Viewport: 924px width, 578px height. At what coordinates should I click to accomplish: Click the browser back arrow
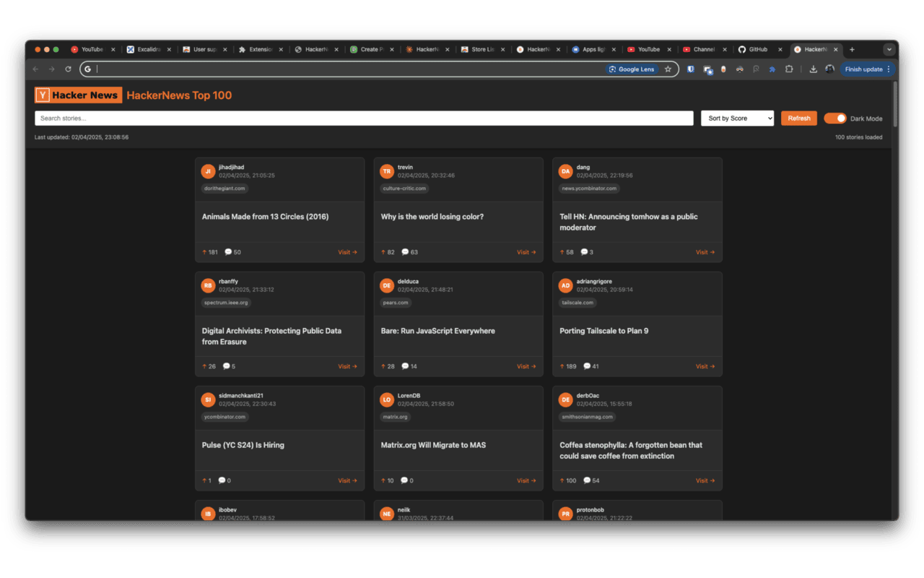(x=35, y=69)
